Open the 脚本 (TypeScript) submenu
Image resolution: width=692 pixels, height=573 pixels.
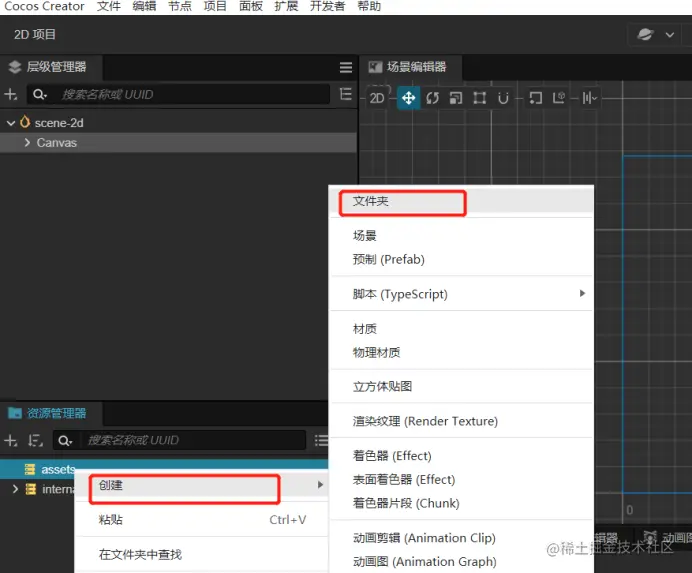(461, 294)
